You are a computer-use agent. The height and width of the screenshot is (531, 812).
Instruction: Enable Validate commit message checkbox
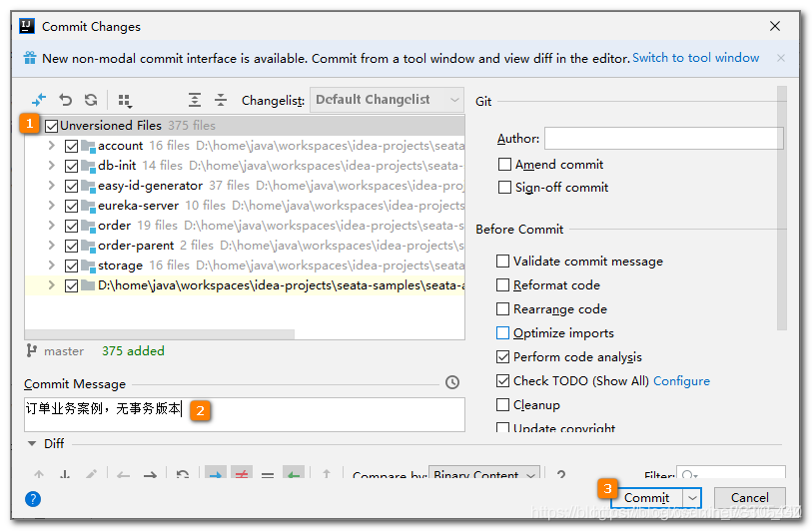(x=502, y=261)
